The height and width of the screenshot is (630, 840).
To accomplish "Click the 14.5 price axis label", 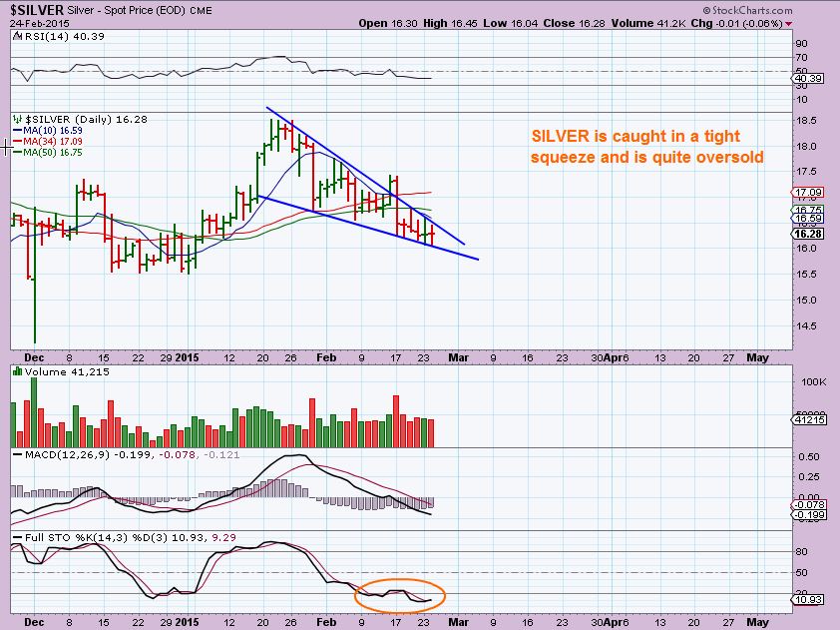I will [806, 326].
